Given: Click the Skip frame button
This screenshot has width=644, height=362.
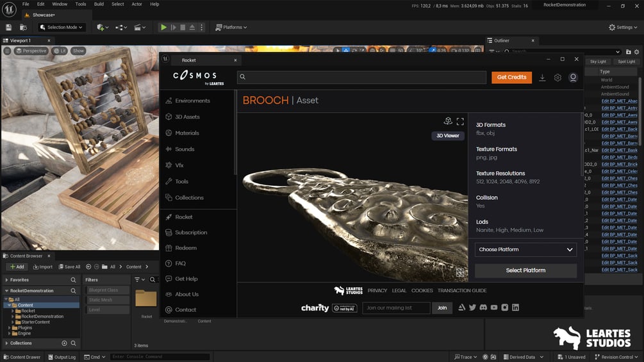Looking at the screenshot, I should [x=173, y=27].
